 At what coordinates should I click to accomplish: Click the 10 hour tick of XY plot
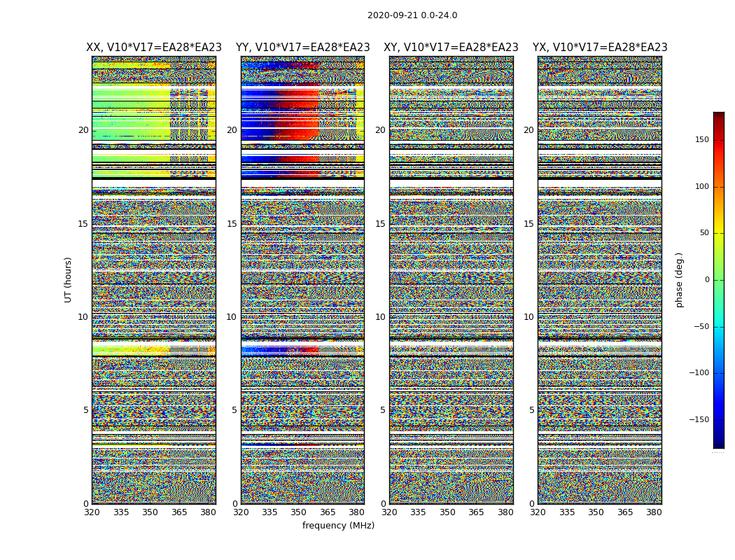tap(381, 317)
